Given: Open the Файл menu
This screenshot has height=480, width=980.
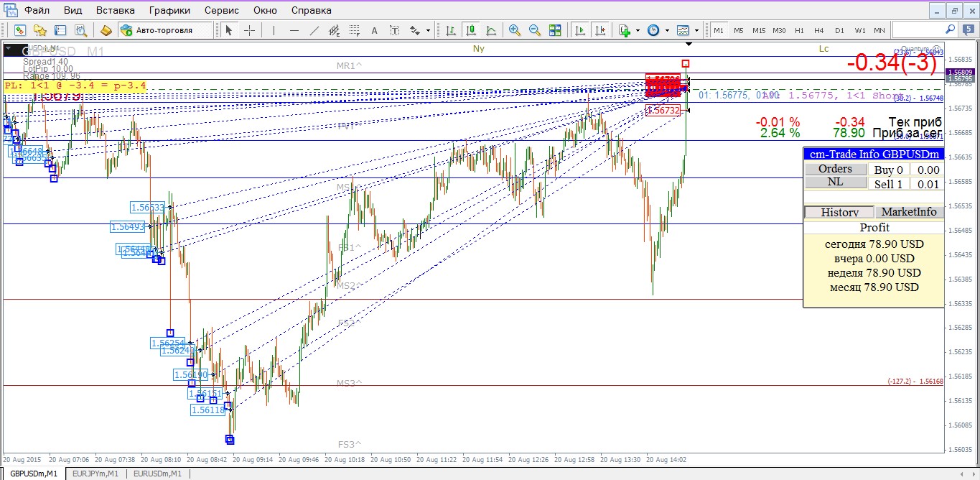Looking at the screenshot, I should tap(37, 10).
